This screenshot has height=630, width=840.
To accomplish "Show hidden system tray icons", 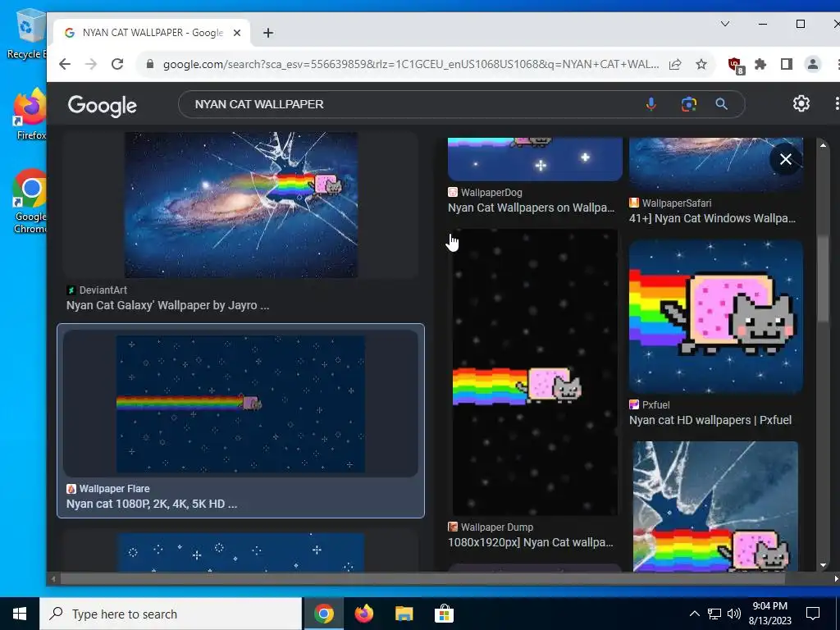I will click(694, 614).
